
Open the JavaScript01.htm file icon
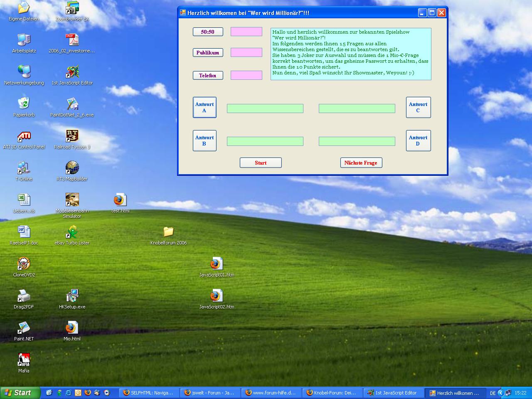coord(216,264)
